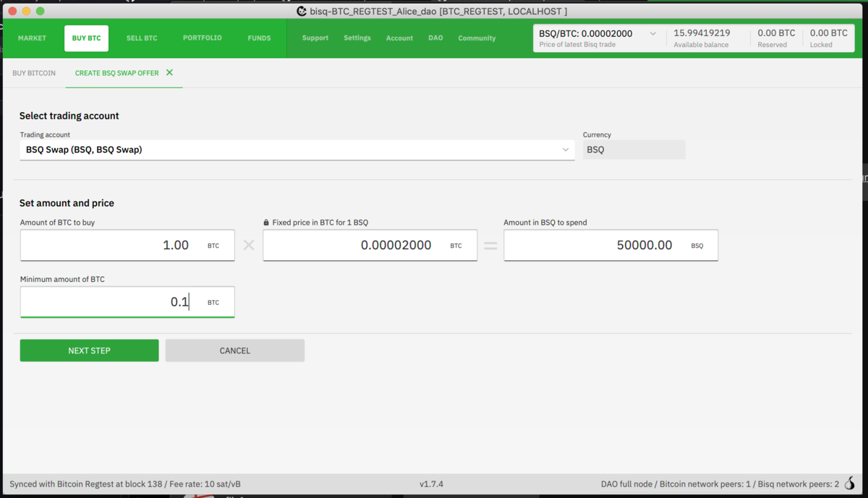Expand the BSQ/BTC price chevron

pos(652,34)
